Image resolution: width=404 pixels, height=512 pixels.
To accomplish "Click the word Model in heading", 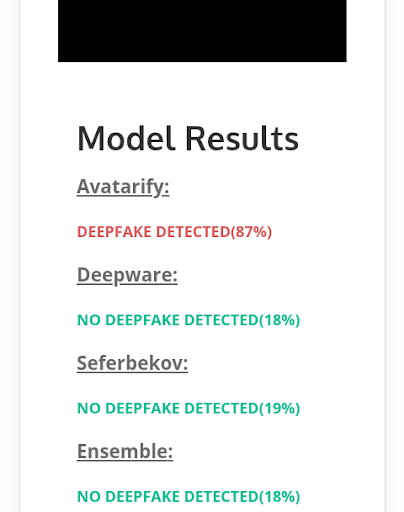I will coord(126,139).
